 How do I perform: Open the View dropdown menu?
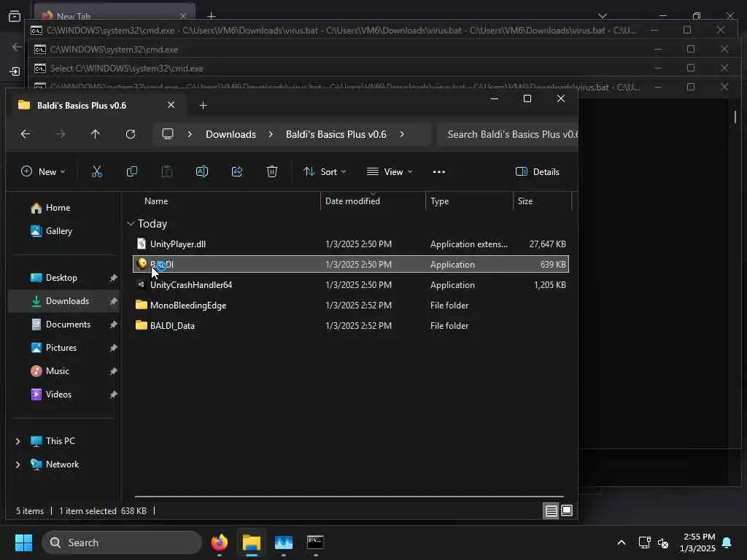tap(390, 172)
